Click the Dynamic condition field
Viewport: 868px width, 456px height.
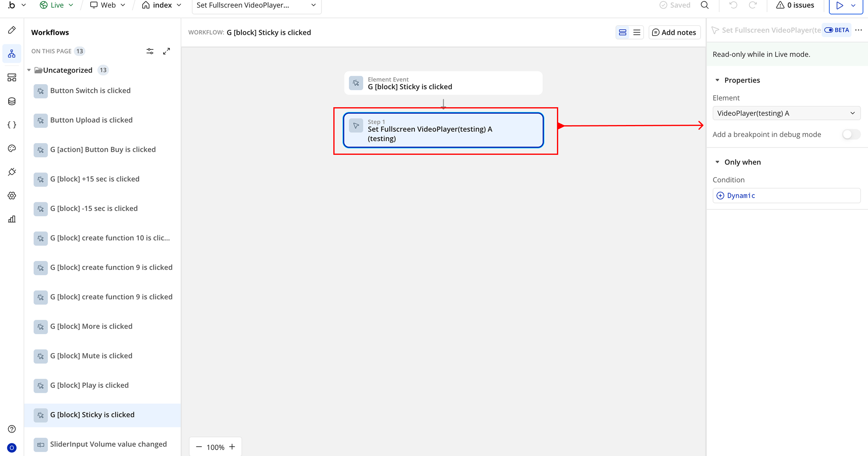pyautogui.click(x=786, y=196)
